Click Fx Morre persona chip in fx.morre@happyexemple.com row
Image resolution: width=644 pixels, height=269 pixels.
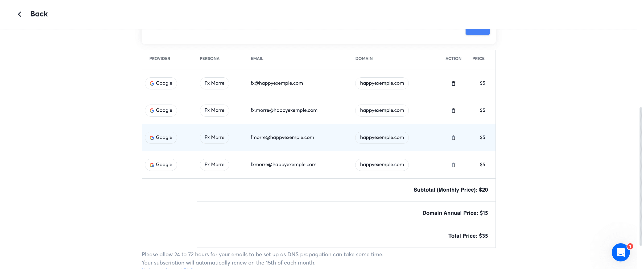point(214,110)
